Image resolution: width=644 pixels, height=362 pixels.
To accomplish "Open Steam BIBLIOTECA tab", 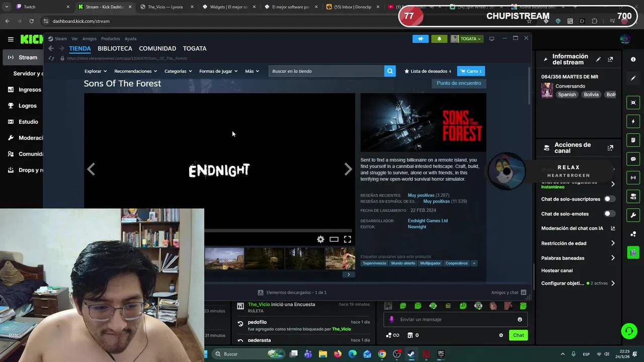I will click(115, 48).
